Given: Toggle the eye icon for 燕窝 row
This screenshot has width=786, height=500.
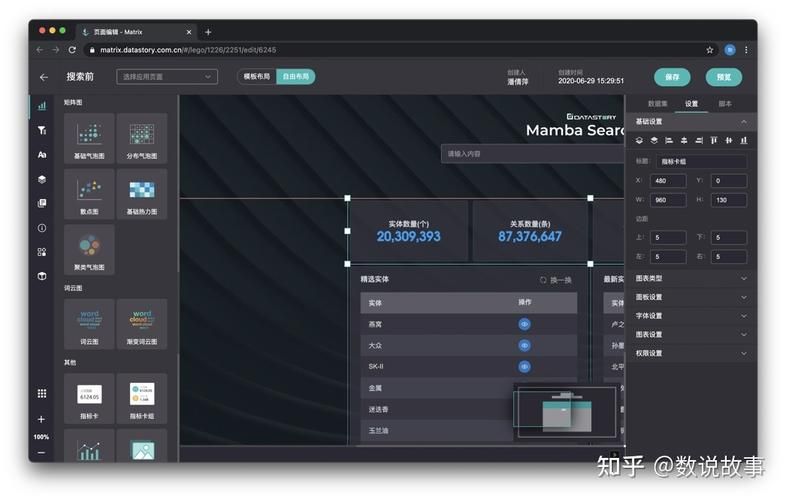Looking at the screenshot, I should (524, 324).
